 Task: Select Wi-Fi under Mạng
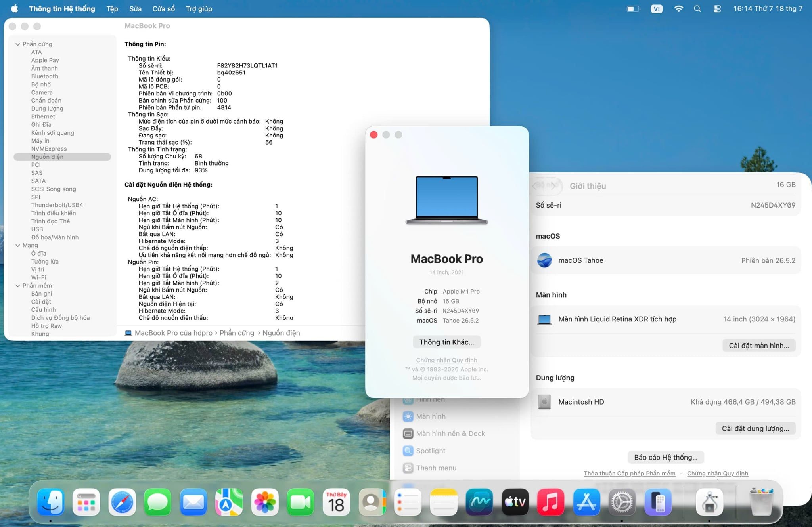click(38, 278)
